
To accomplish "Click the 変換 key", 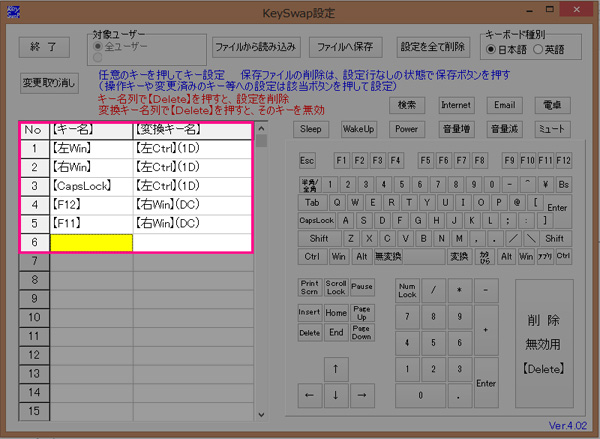I will pos(459,256).
